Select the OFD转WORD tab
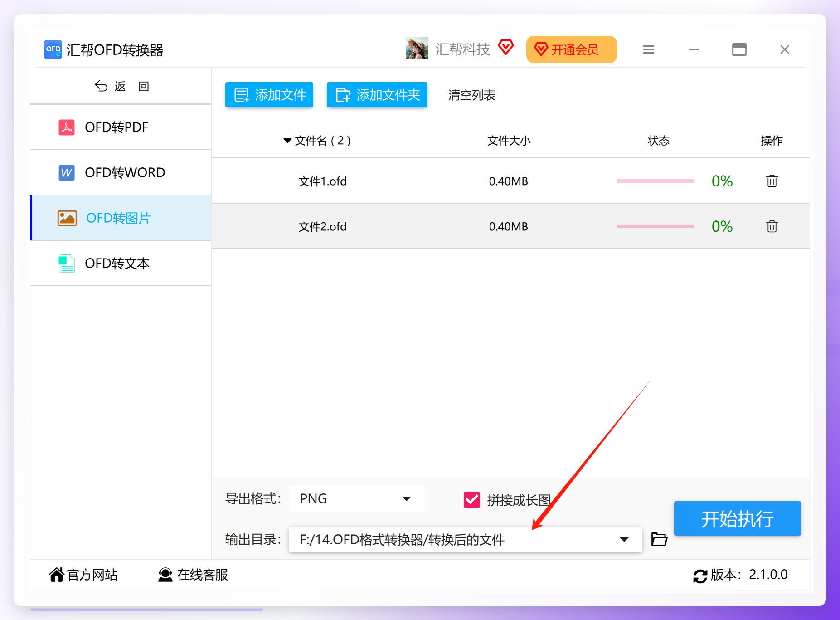 click(x=121, y=173)
